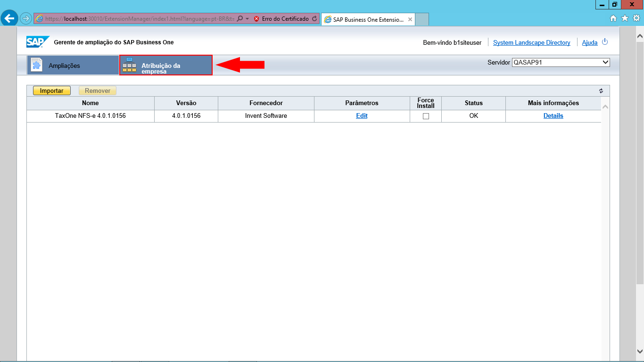Click the OK status cell
This screenshot has height=362, width=644.
[x=474, y=115]
